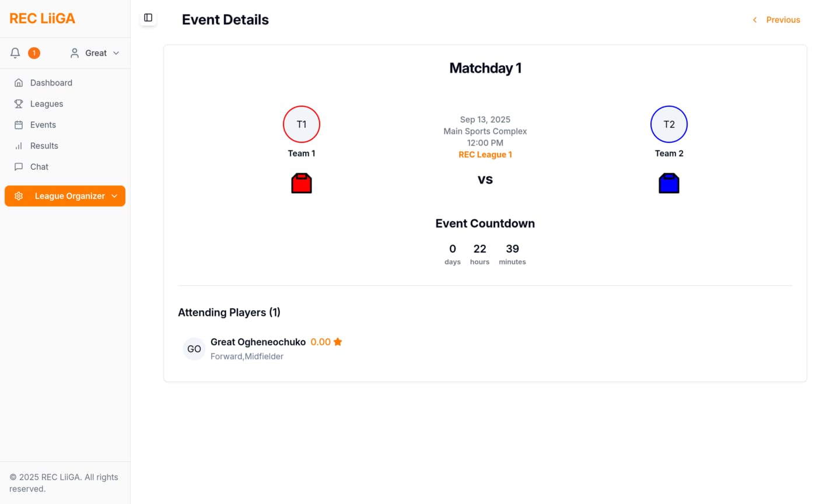
Task: Click the T2 team avatar circle
Action: click(x=669, y=124)
